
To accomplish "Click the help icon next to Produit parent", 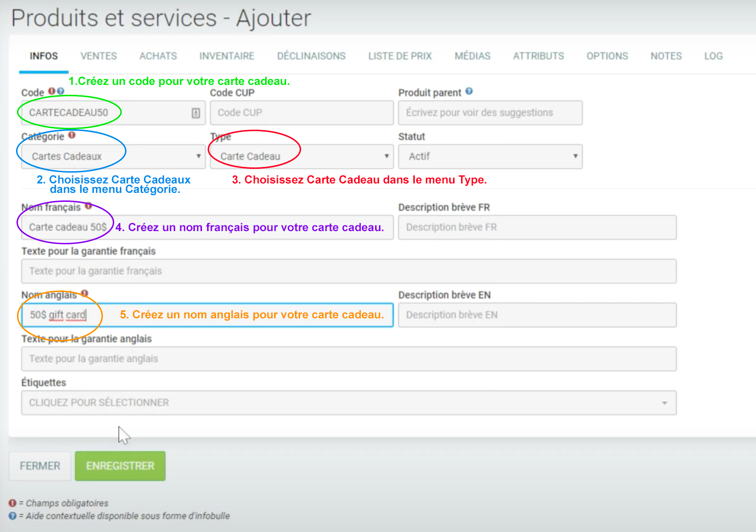I will tap(469, 91).
